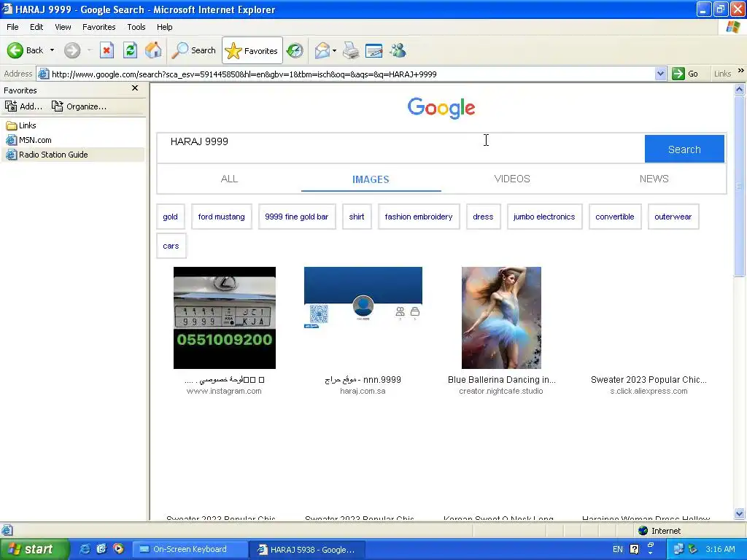The height and width of the screenshot is (560, 747).
Task: Open the toolbar Search magnifier button
Action: pos(193,50)
